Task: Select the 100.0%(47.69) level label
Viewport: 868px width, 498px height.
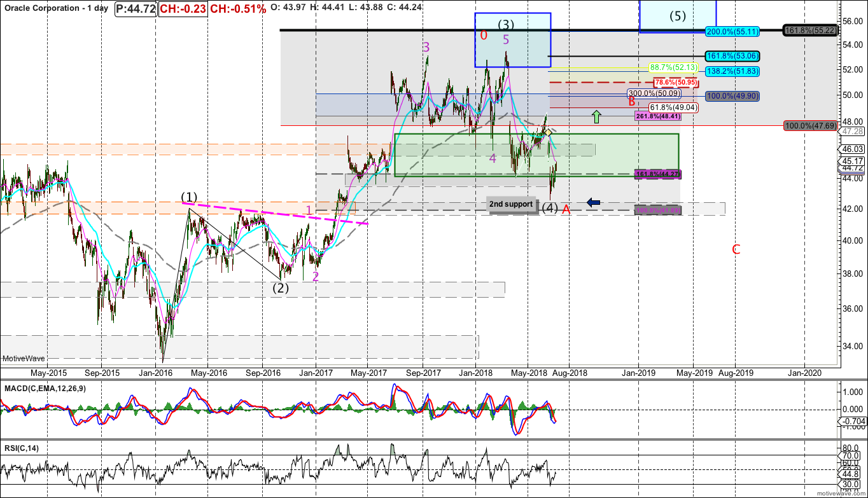Action: pyautogui.click(x=810, y=126)
